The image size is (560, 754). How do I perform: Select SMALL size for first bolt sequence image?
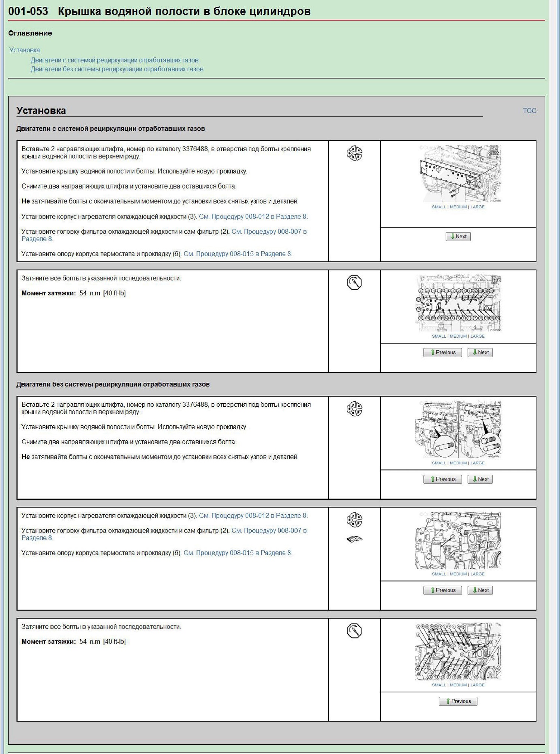[x=439, y=336]
